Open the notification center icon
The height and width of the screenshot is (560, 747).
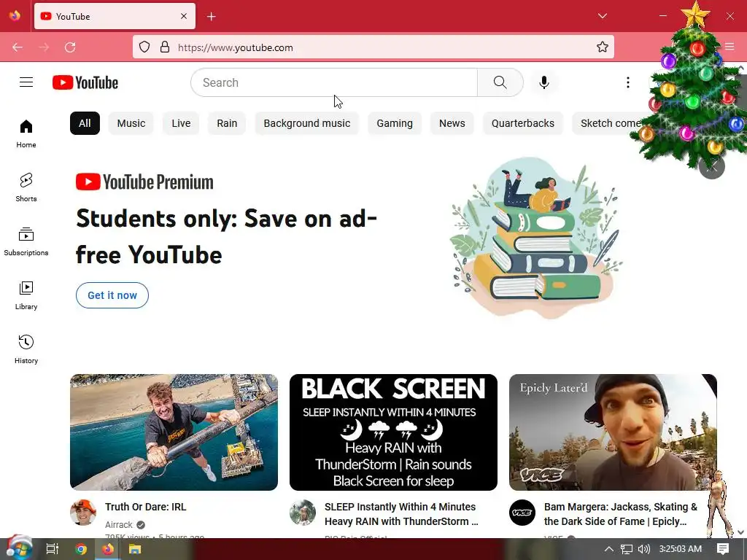[723, 549]
